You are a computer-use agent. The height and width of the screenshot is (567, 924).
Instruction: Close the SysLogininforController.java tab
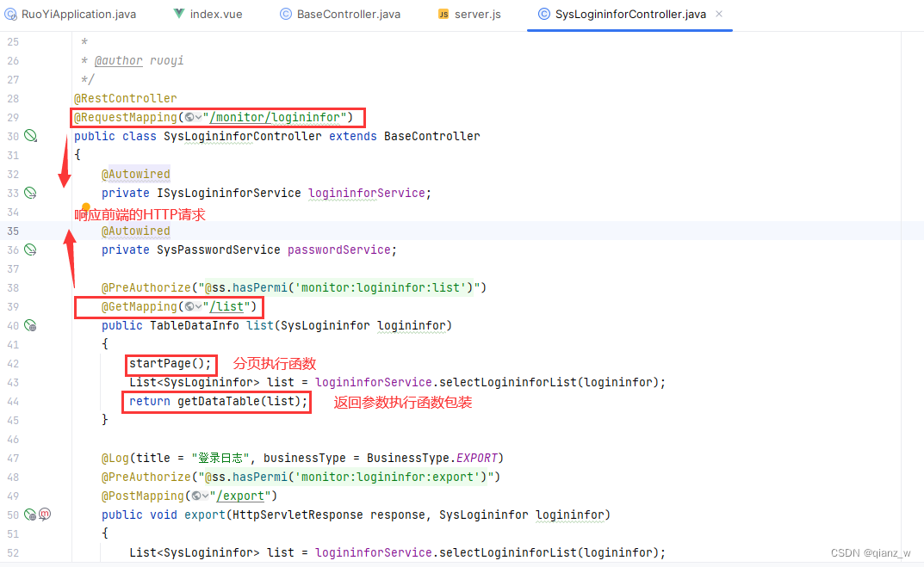(719, 14)
